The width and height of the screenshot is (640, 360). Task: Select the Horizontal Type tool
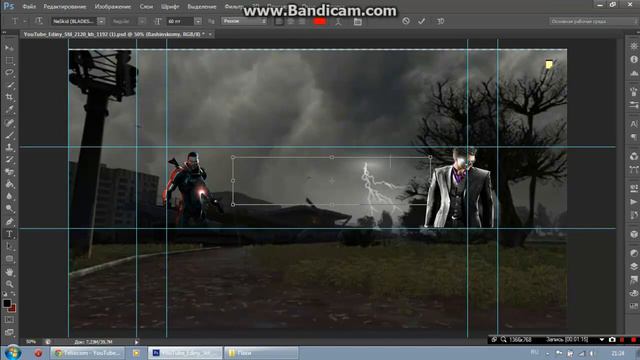pos(9,234)
